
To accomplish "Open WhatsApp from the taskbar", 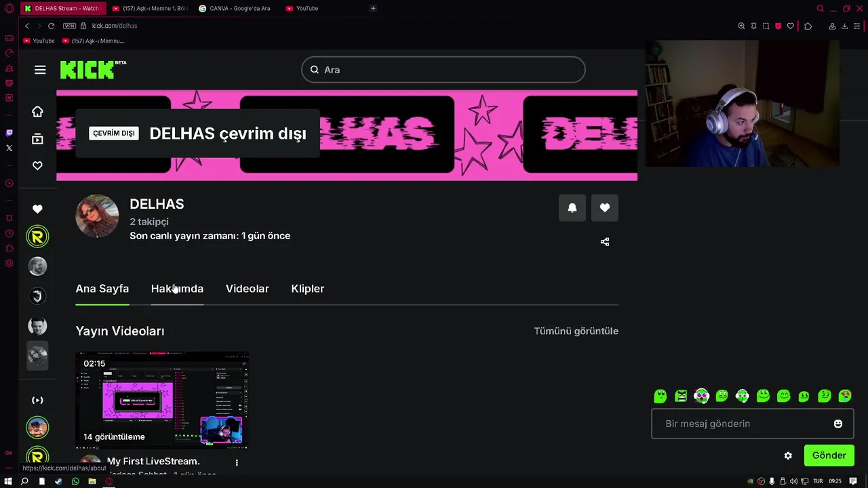I will [x=75, y=481].
